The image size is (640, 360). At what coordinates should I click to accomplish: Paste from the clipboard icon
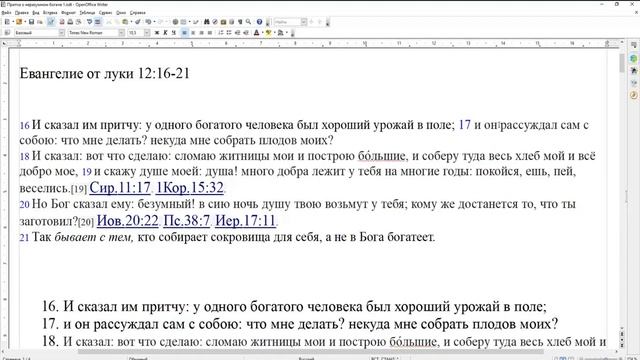[125, 22]
